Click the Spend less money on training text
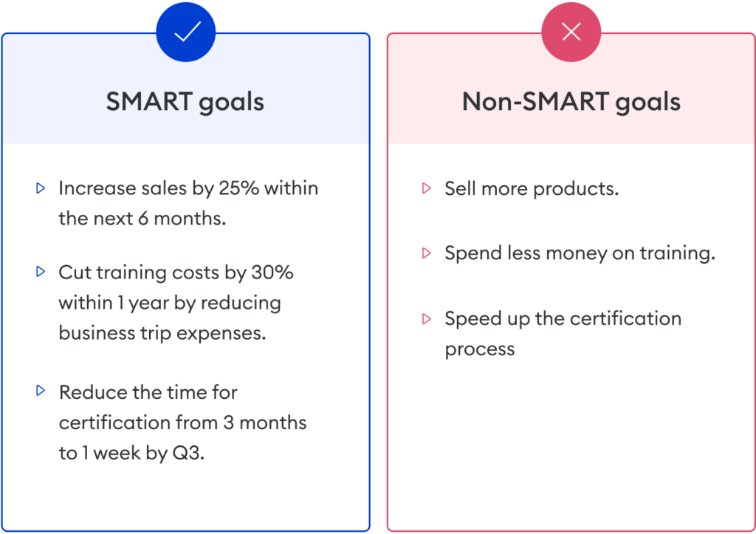Image resolution: width=756 pixels, height=534 pixels. tap(580, 253)
